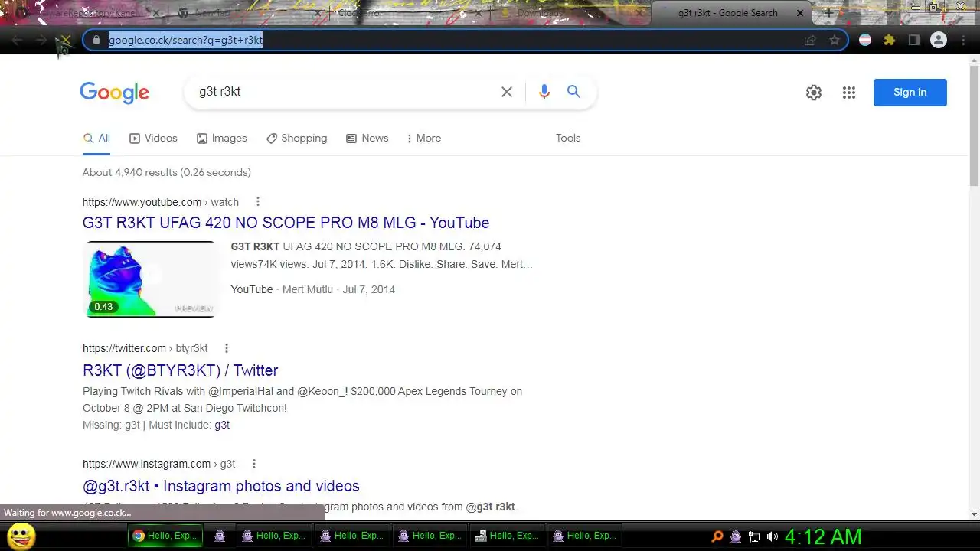Expand the More search categories dropdown
Viewport: 980px width, 551px height.
(x=424, y=139)
